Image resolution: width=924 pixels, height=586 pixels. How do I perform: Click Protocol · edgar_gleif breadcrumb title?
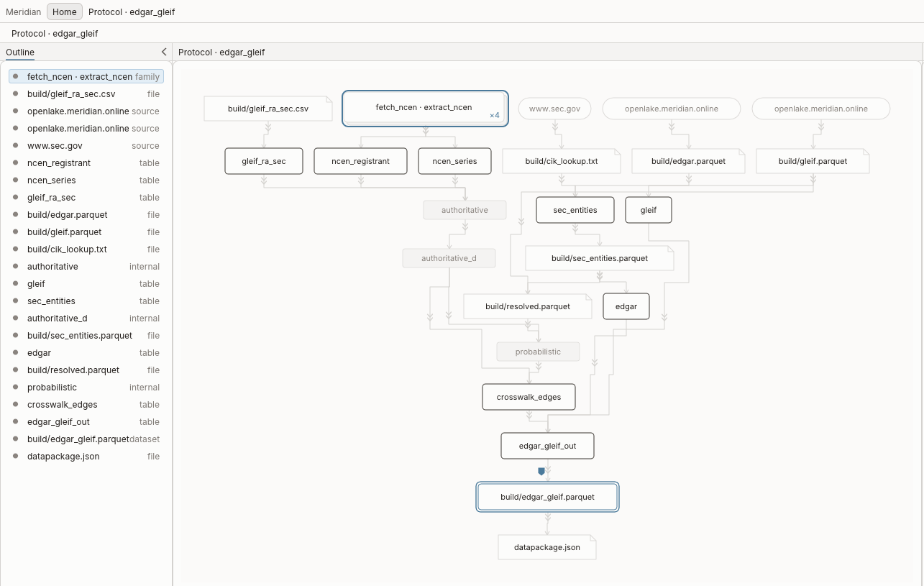(55, 34)
